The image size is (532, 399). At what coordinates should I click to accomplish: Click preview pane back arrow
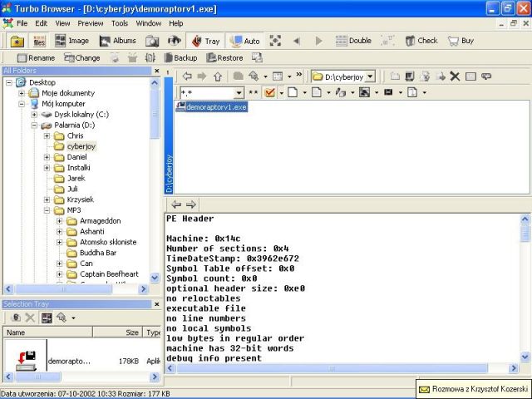[176, 204]
